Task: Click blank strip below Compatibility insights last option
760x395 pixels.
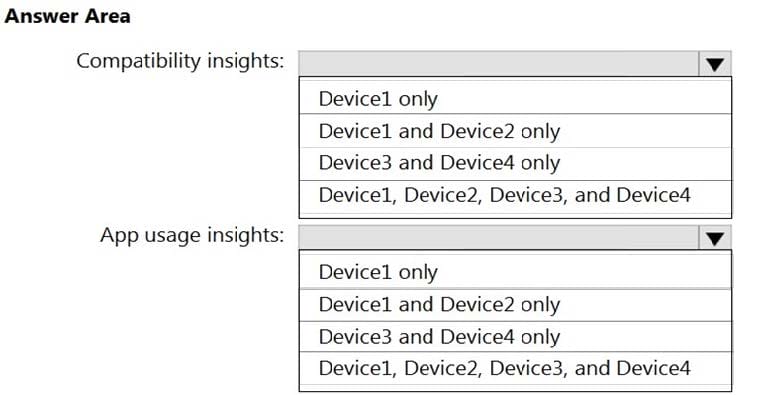Action: [515, 216]
